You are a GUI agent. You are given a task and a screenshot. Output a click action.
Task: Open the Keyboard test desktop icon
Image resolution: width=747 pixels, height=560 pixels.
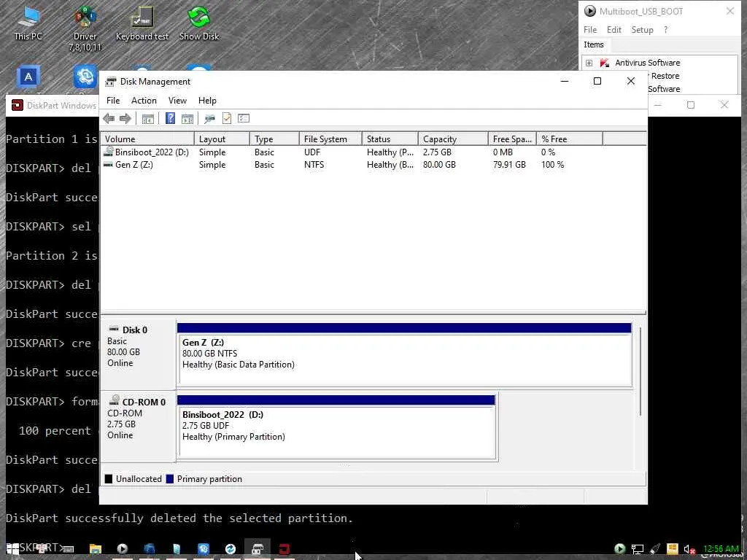tap(142, 23)
